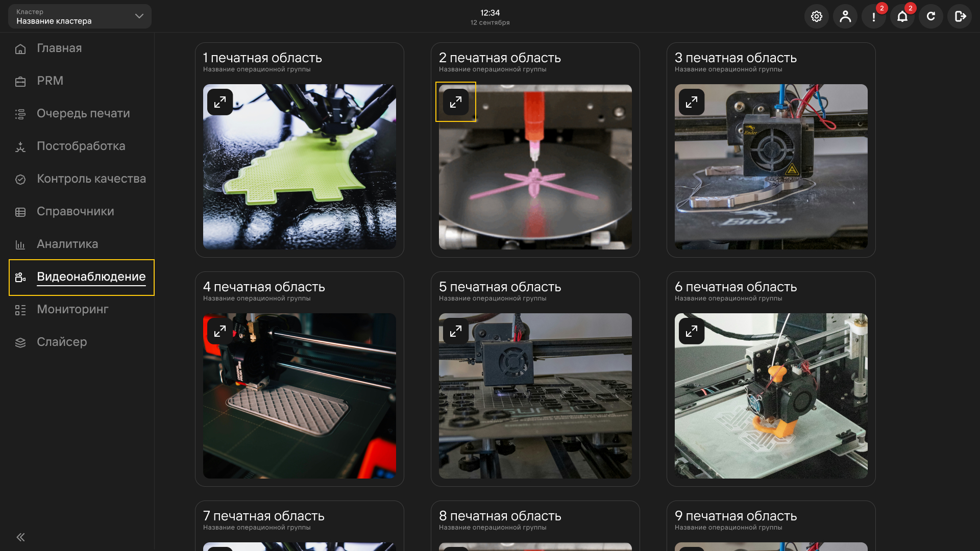Open the settings gear icon

(x=817, y=16)
